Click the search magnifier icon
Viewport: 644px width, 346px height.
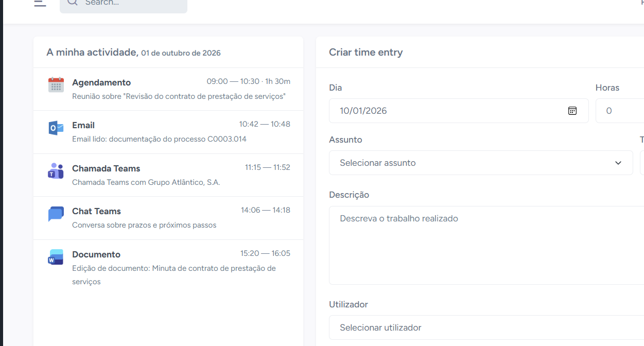click(72, 2)
